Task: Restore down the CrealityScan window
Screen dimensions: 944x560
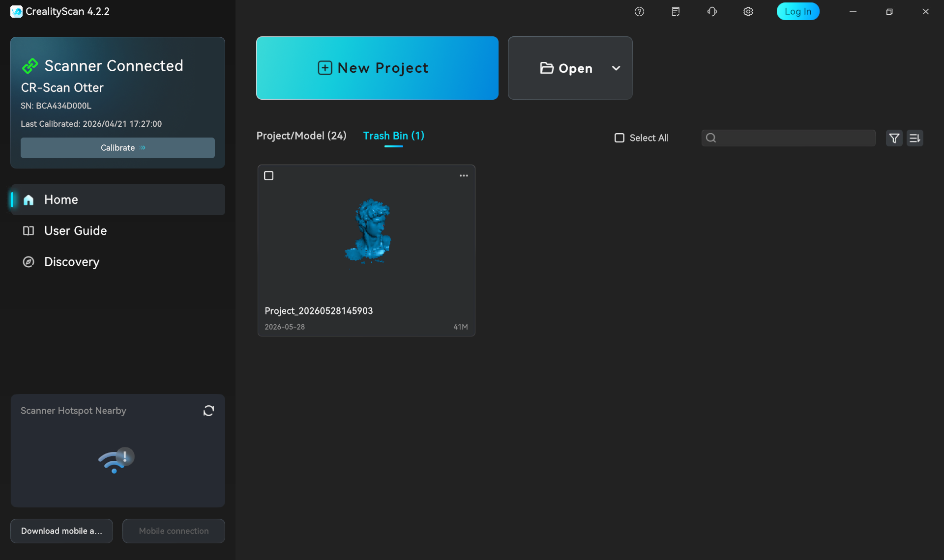Action: coord(889,12)
